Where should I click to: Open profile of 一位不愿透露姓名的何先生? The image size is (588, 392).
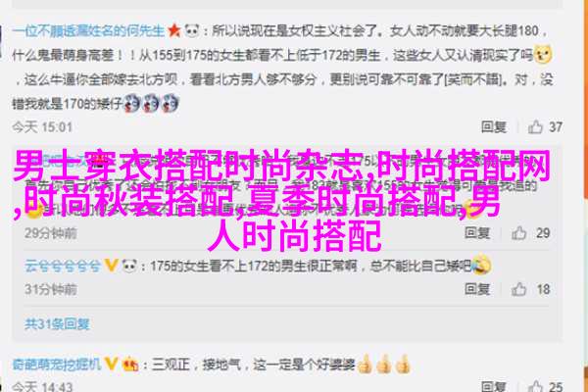[x=88, y=30]
